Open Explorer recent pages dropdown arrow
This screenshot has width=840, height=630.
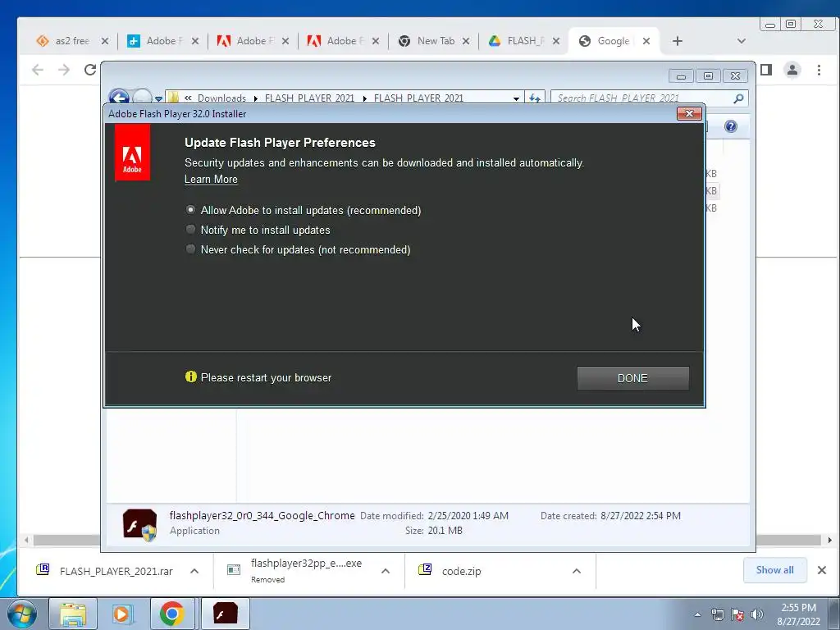tap(158, 98)
